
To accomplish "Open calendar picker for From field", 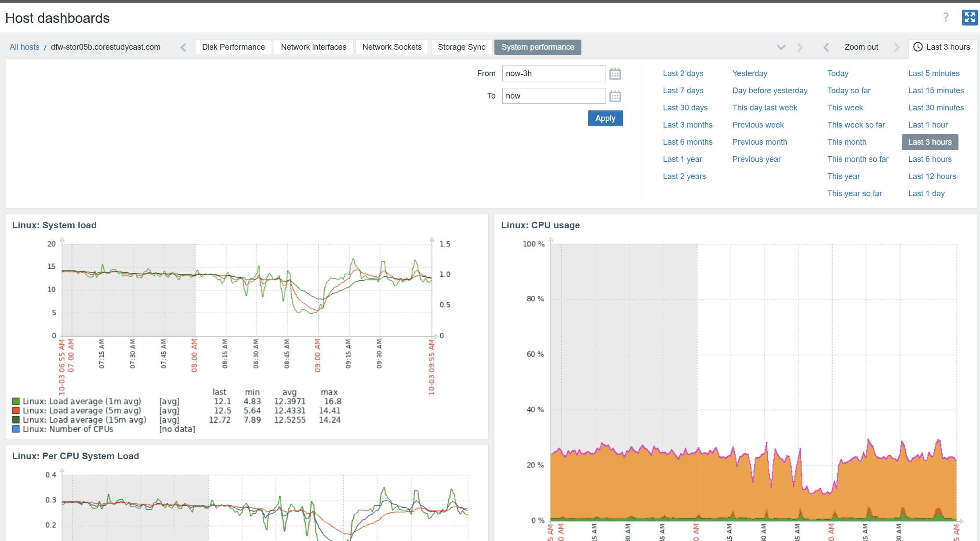I will point(615,74).
